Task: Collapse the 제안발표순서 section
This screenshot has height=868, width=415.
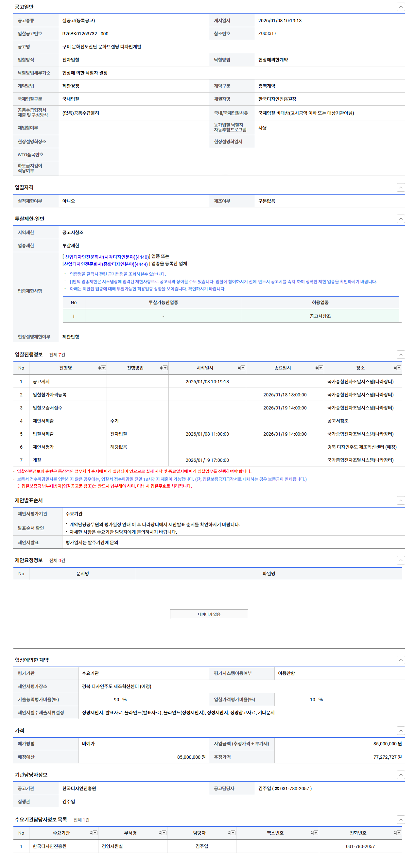Action: click(401, 500)
